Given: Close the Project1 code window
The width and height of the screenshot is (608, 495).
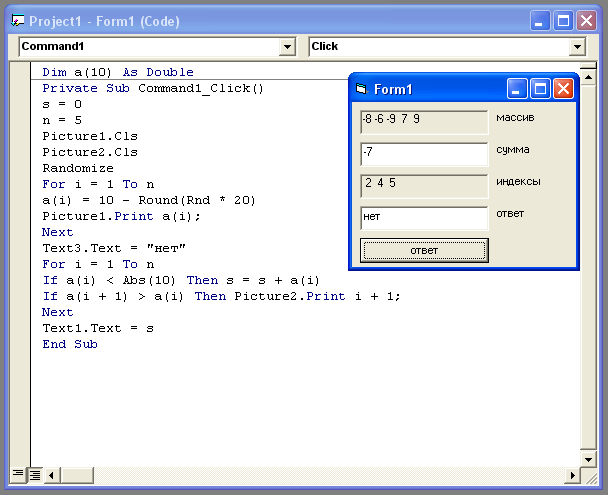Looking at the screenshot, I should coord(586,21).
